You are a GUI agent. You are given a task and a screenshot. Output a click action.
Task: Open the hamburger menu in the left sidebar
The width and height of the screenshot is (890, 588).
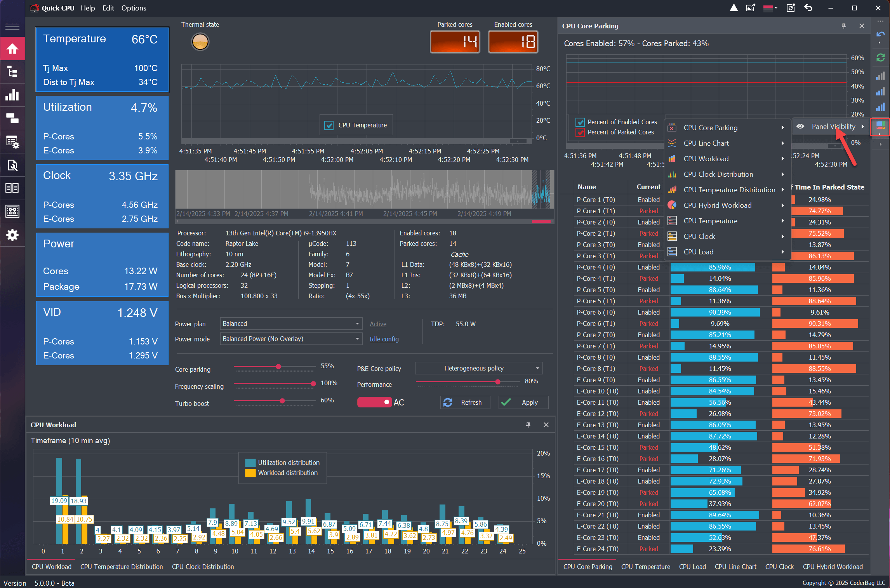12,27
